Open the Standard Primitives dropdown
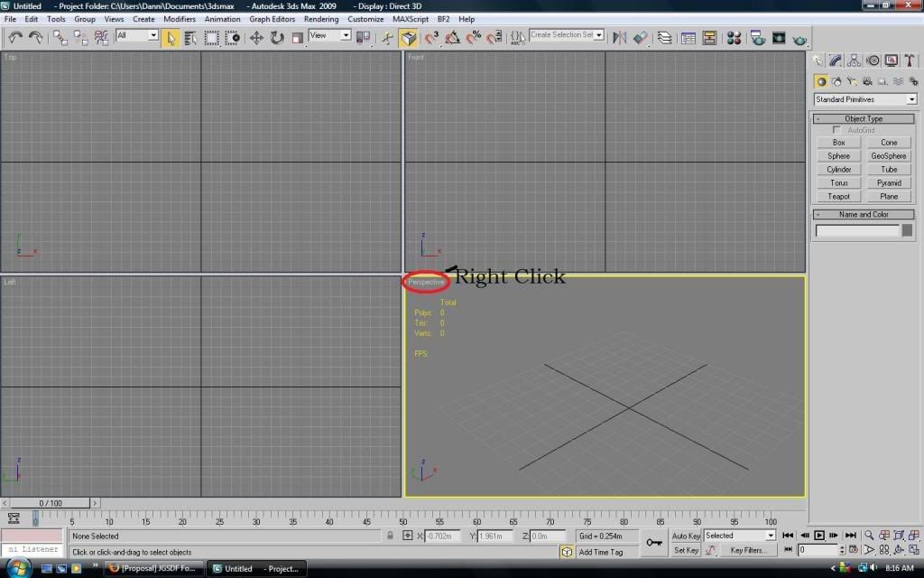Image resolution: width=924 pixels, height=578 pixels. 864,99
